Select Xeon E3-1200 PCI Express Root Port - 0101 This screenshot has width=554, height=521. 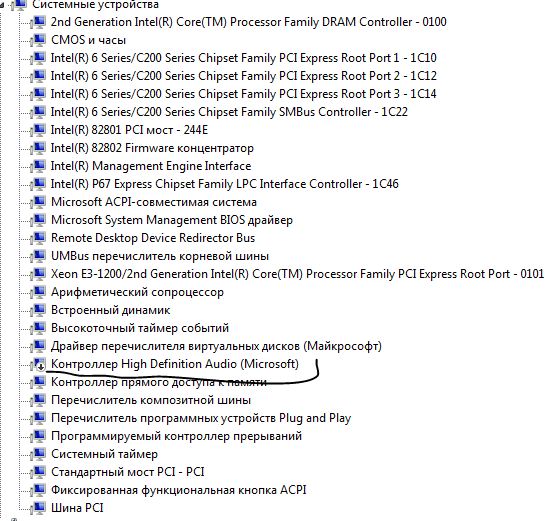click(297, 274)
